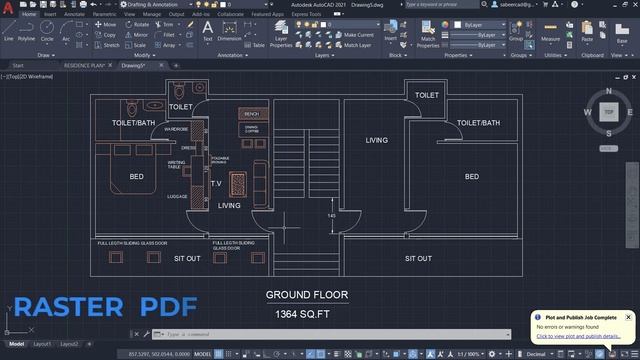The image size is (640, 360).
Task: Toggle the MODEL space button
Action: [x=202, y=354]
